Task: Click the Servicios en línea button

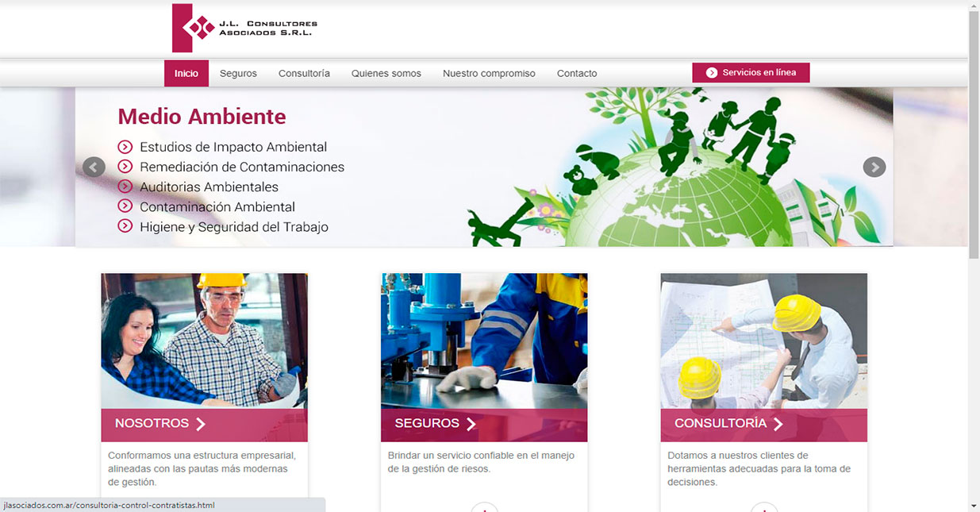Action: click(751, 73)
